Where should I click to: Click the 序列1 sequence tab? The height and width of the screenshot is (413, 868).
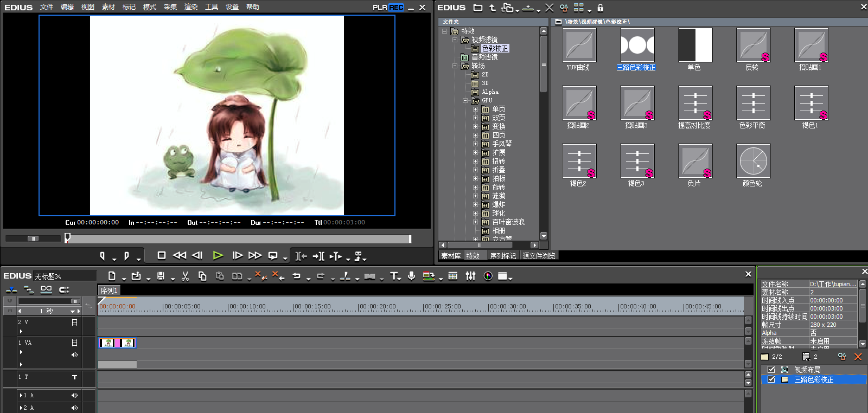(x=108, y=291)
